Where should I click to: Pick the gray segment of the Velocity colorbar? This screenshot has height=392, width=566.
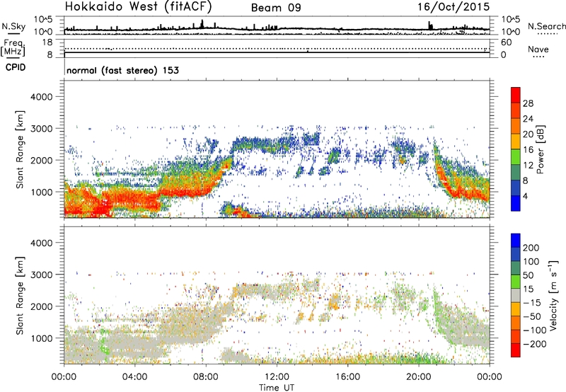516,296
